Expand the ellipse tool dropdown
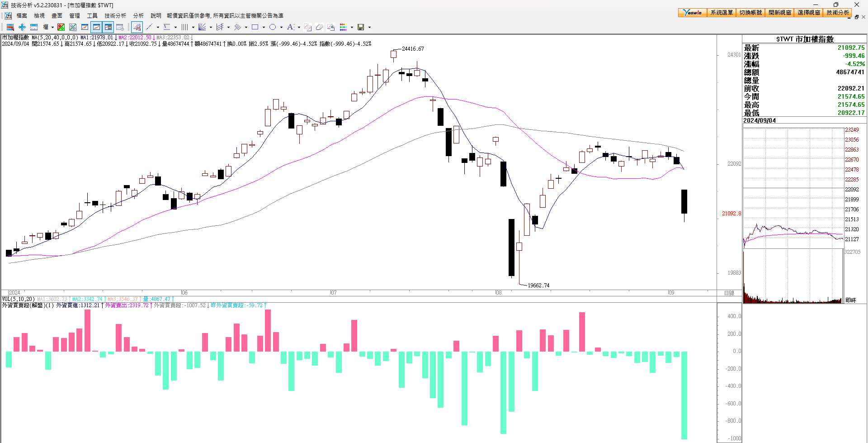This screenshot has height=443, width=868. 281,27
